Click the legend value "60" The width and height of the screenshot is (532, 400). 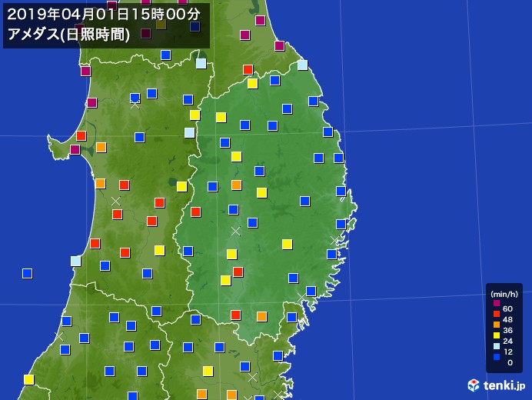(507, 308)
